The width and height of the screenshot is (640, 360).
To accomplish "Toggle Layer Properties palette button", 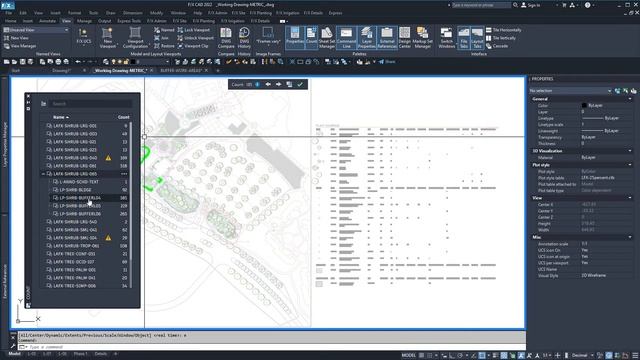I will click(x=367, y=38).
